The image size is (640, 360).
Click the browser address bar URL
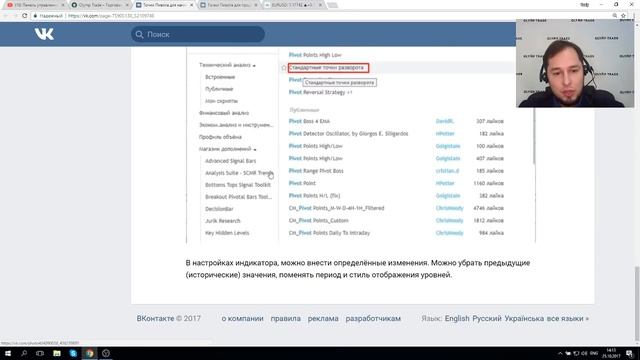coord(111,16)
